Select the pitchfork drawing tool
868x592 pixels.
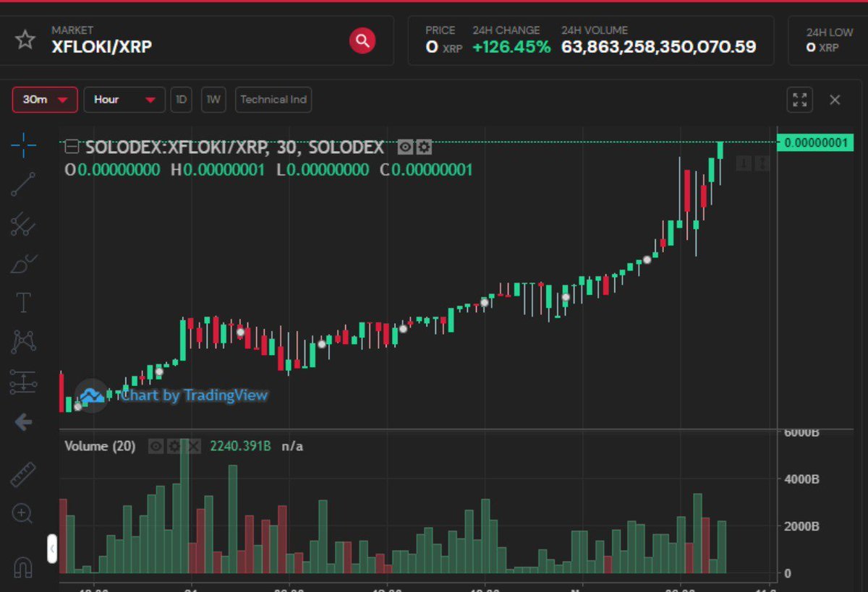coord(23,224)
